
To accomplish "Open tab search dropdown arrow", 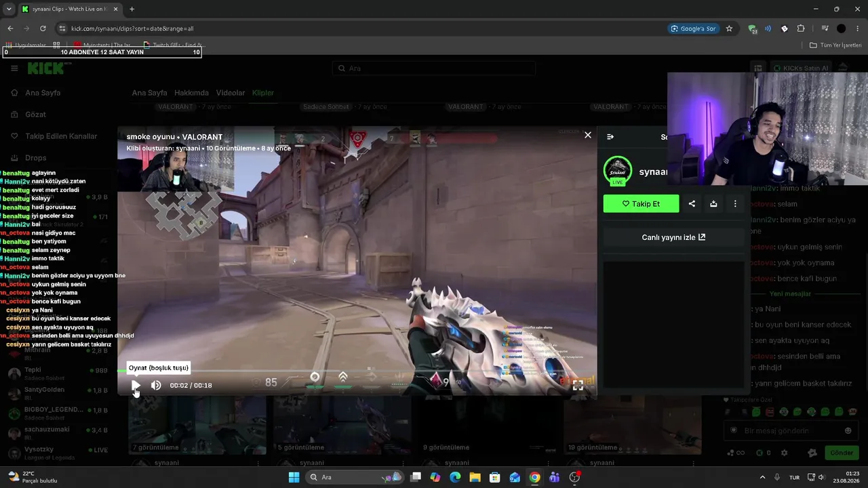I will coord(9,9).
